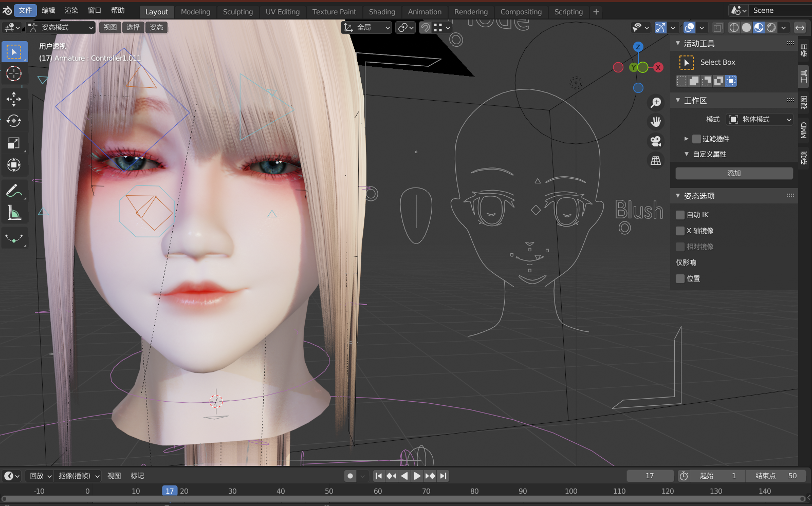Viewport: 812px width, 506px height.
Task: Toggle X-ray display
Action: (x=718, y=27)
